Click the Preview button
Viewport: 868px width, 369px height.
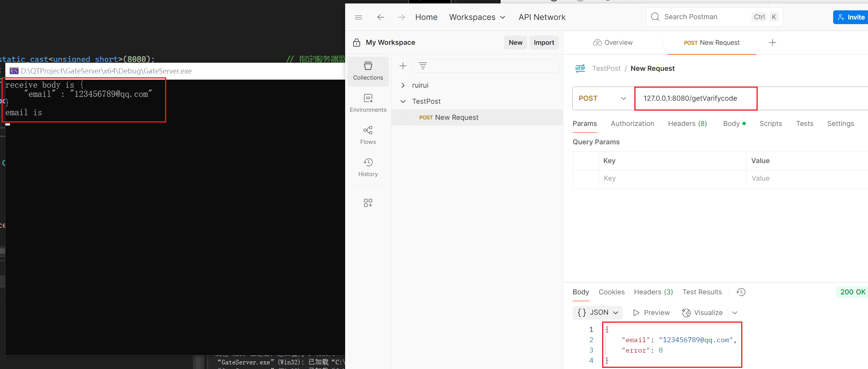(651, 313)
